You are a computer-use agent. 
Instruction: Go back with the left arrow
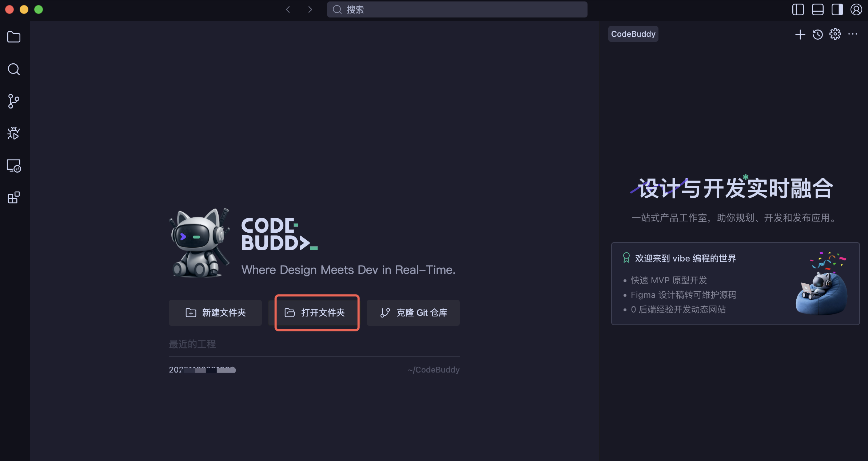[288, 9]
